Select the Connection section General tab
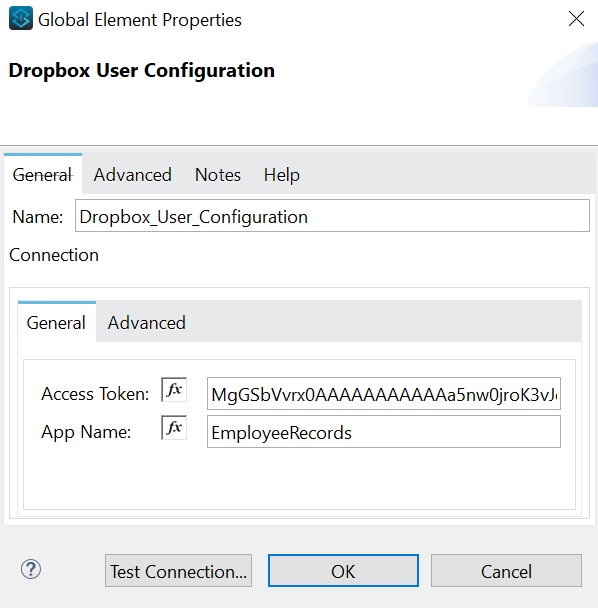 pyautogui.click(x=56, y=323)
